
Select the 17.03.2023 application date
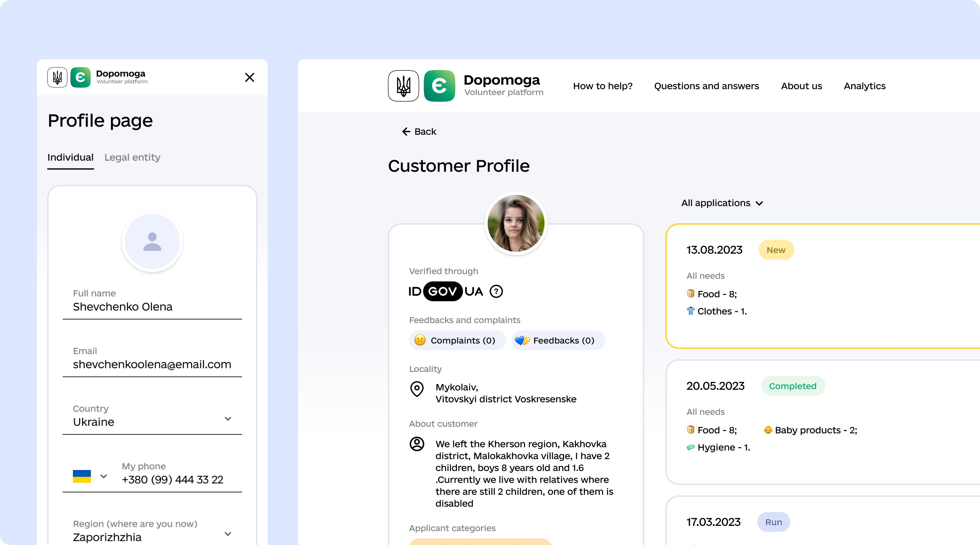coord(713,522)
